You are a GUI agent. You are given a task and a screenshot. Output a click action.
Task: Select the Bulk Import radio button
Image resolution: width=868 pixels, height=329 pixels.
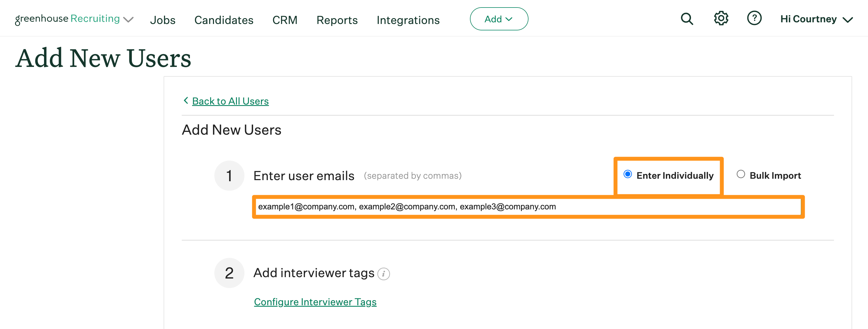(x=740, y=174)
